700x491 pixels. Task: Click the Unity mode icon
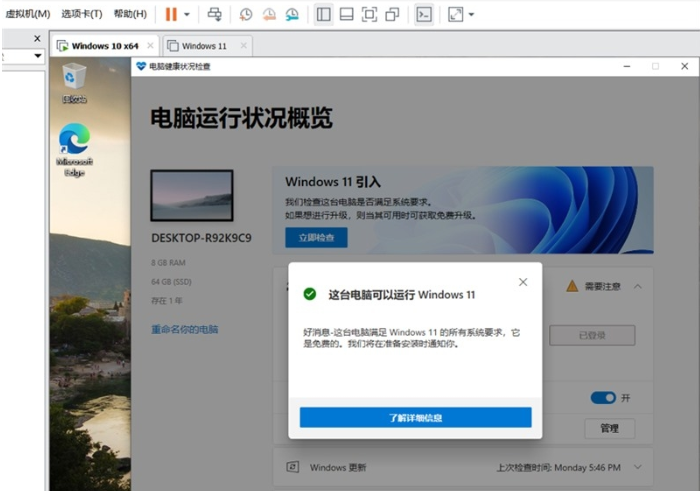point(392,14)
